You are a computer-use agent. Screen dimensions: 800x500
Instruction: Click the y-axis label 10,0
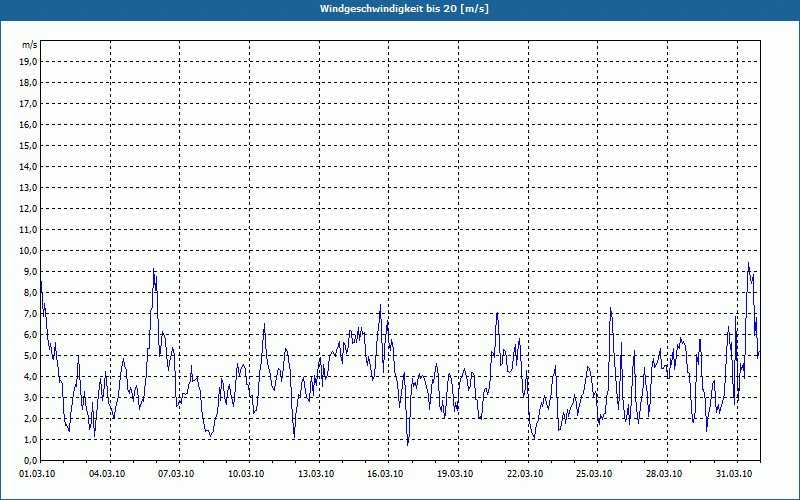coord(28,251)
